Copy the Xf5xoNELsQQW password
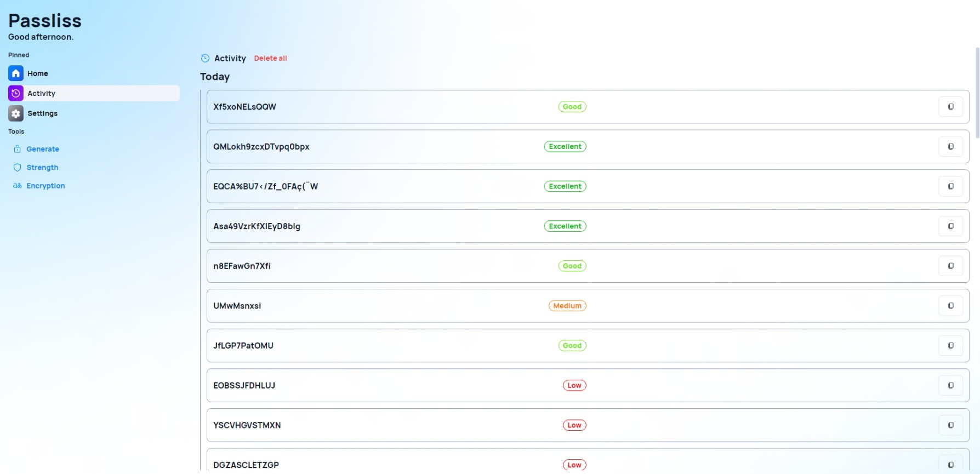Viewport: 980px width, 474px height. (950, 107)
